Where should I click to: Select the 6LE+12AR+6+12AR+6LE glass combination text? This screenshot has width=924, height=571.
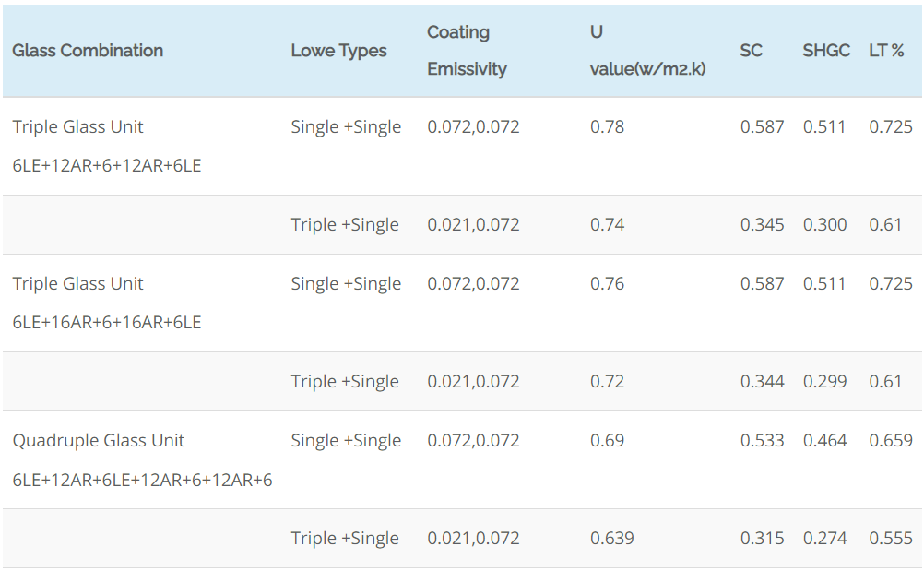[107, 166]
